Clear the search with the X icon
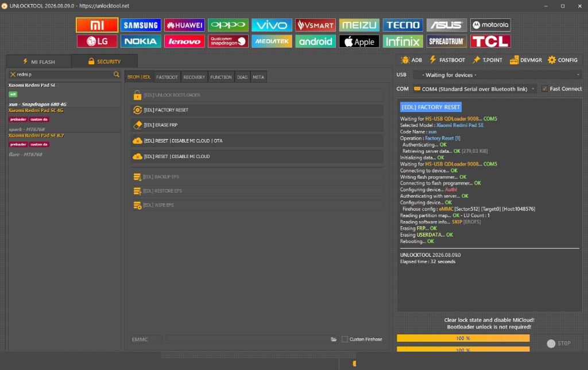Viewport: 588px width, 370px height. (13, 74)
